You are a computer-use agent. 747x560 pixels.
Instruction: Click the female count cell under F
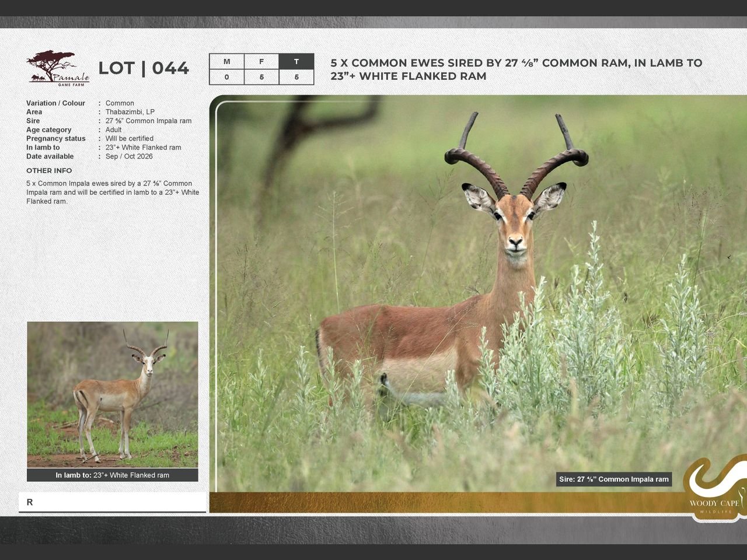261,77
